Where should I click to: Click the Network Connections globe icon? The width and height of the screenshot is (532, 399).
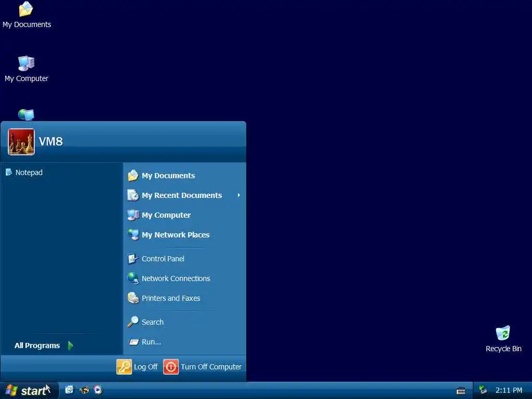click(132, 278)
